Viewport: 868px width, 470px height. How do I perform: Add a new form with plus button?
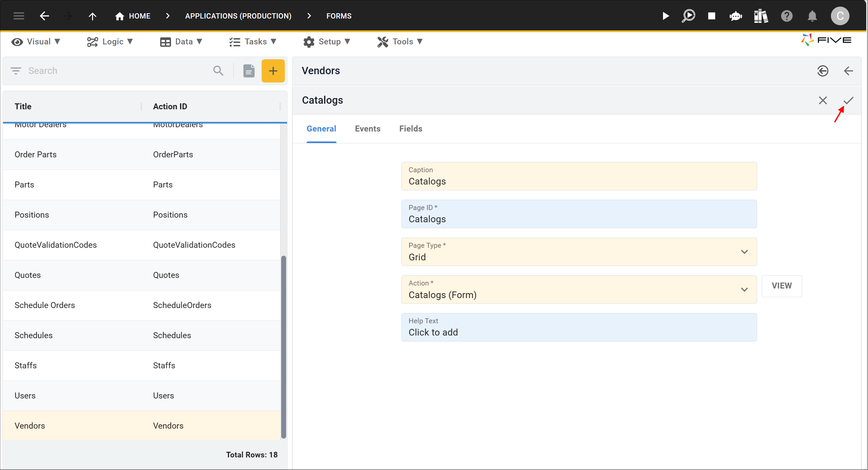coord(273,71)
